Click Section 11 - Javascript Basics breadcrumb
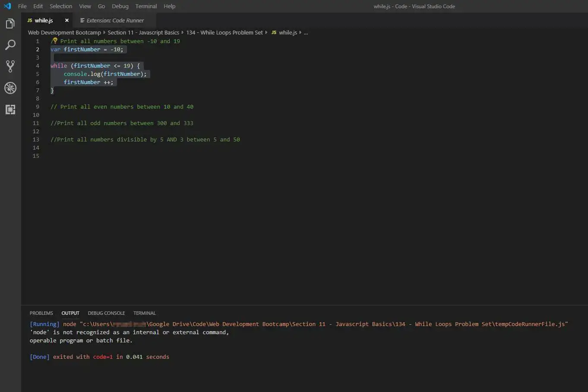588x392 pixels. pos(143,32)
